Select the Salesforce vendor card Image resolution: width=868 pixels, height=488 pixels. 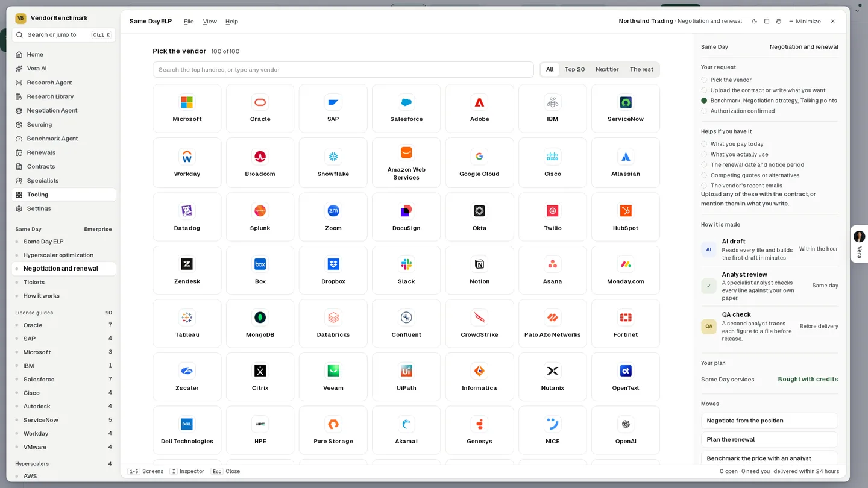coord(406,108)
